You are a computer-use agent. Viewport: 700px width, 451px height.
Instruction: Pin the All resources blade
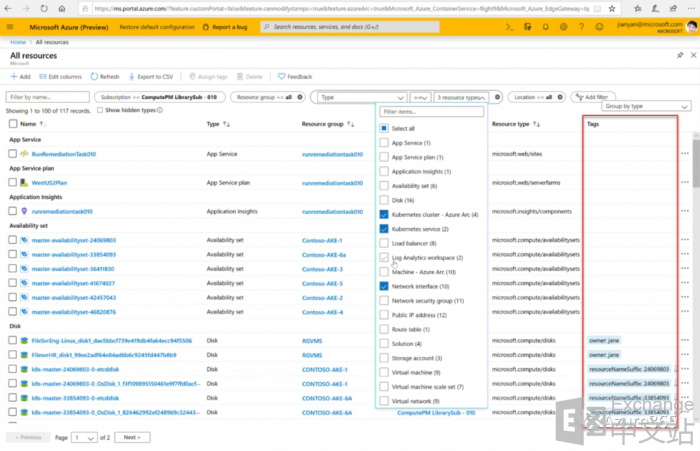point(679,55)
